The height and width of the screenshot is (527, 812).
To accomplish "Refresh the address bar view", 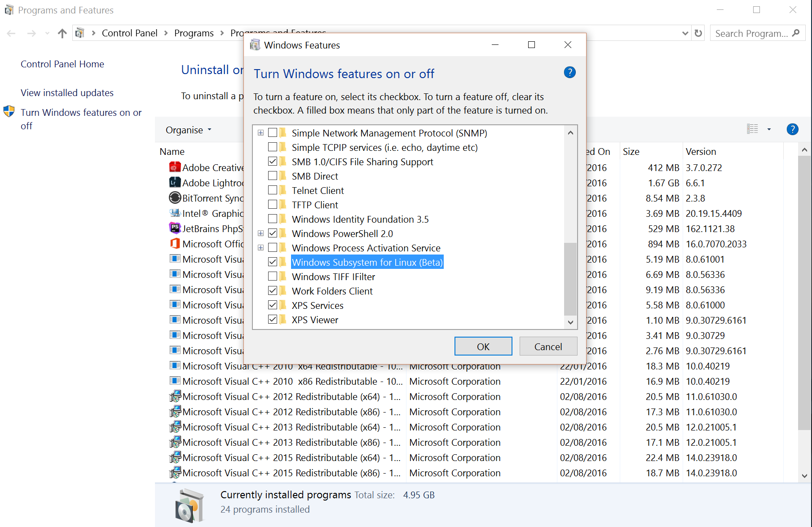I will click(698, 33).
